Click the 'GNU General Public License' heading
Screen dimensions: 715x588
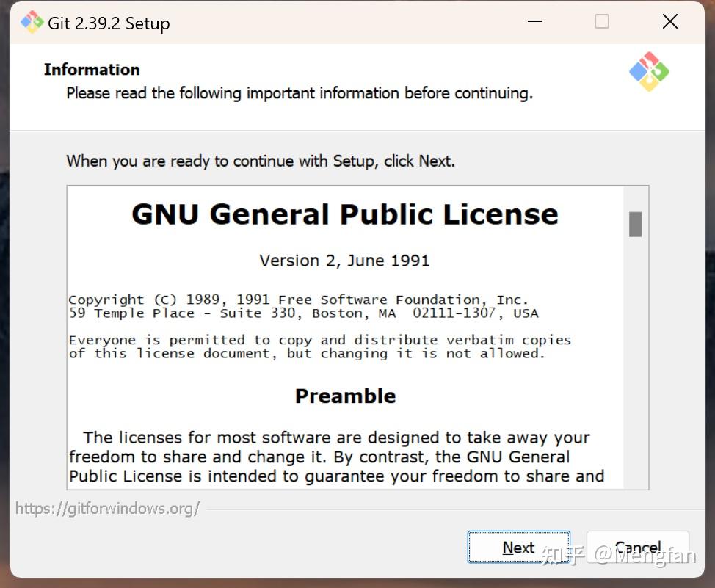(345, 214)
